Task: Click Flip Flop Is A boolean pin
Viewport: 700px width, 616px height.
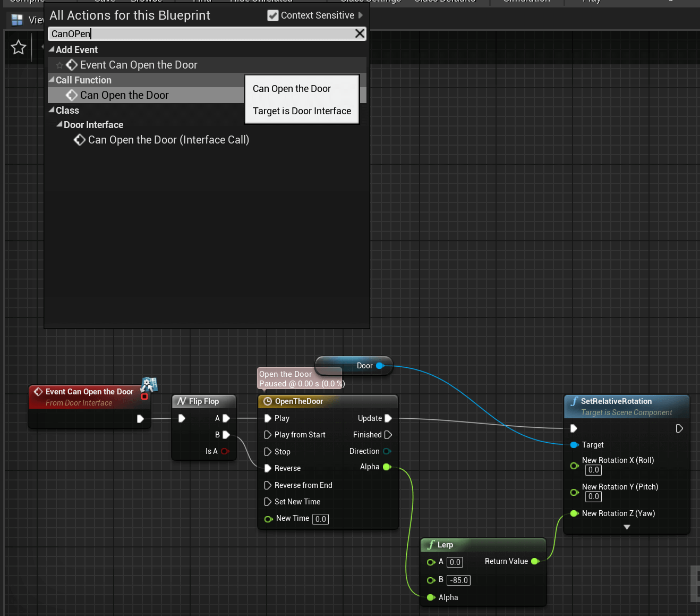Action: [x=225, y=451]
